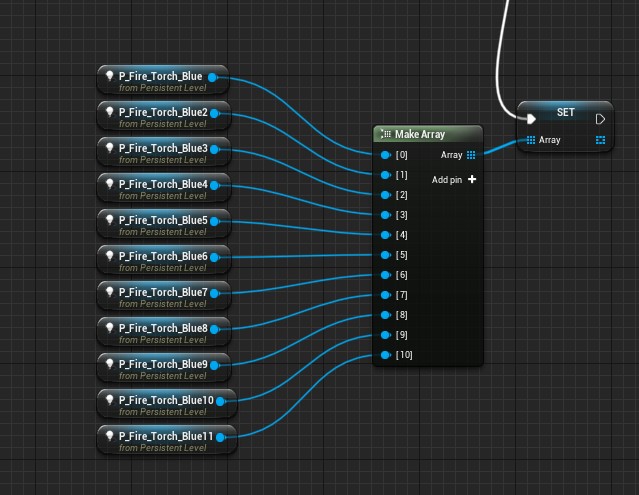
Task: Click the SET node execution input pin
Action: 531,119
